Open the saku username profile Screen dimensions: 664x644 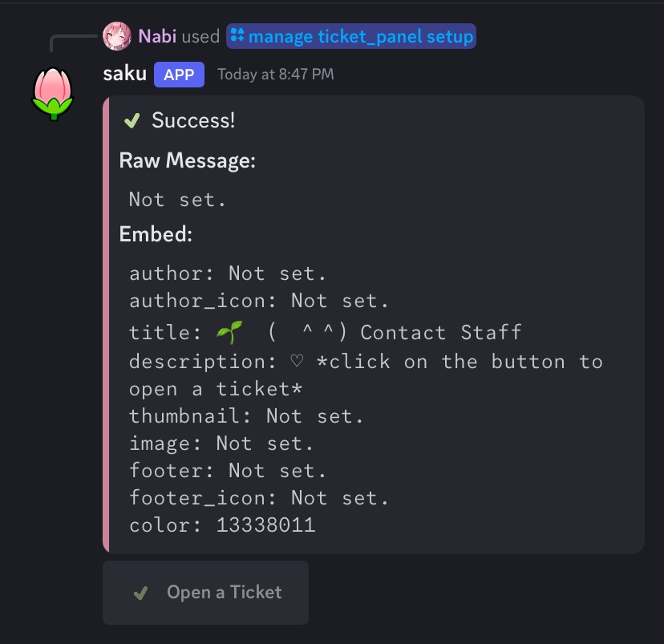[x=124, y=74]
